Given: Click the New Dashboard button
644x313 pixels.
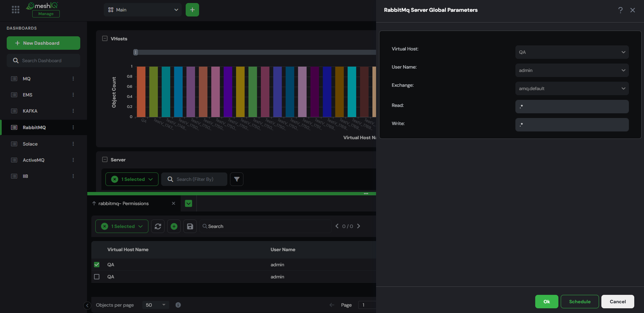Looking at the screenshot, I should point(43,43).
